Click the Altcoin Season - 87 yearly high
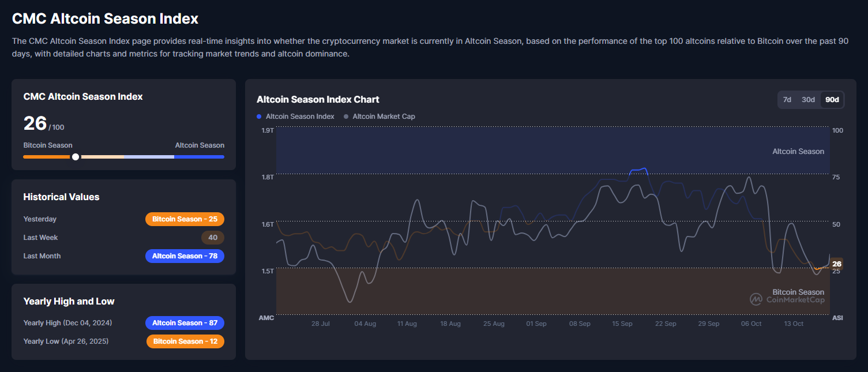 pyautogui.click(x=185, y=323)
